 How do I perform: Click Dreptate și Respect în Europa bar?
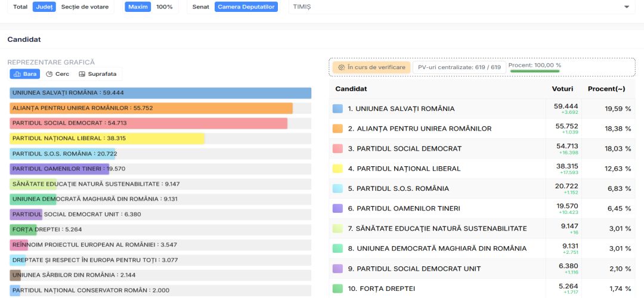coord(18,260)
